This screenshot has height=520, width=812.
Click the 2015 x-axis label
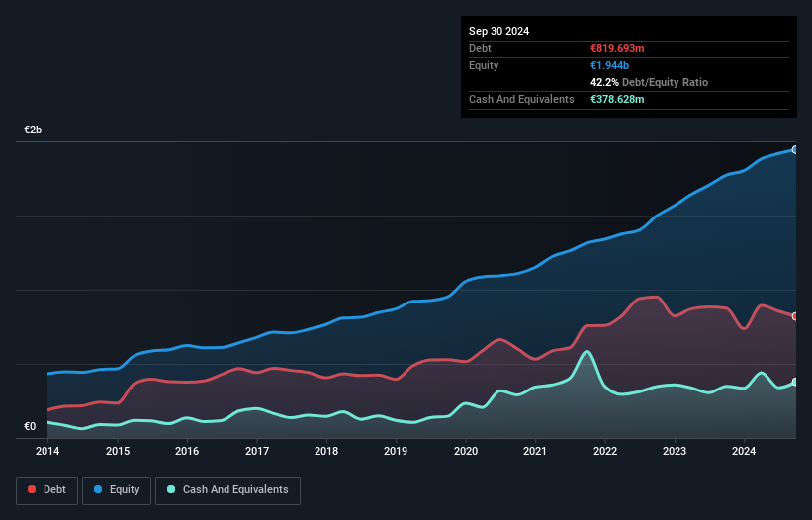(x=118, y=451)
